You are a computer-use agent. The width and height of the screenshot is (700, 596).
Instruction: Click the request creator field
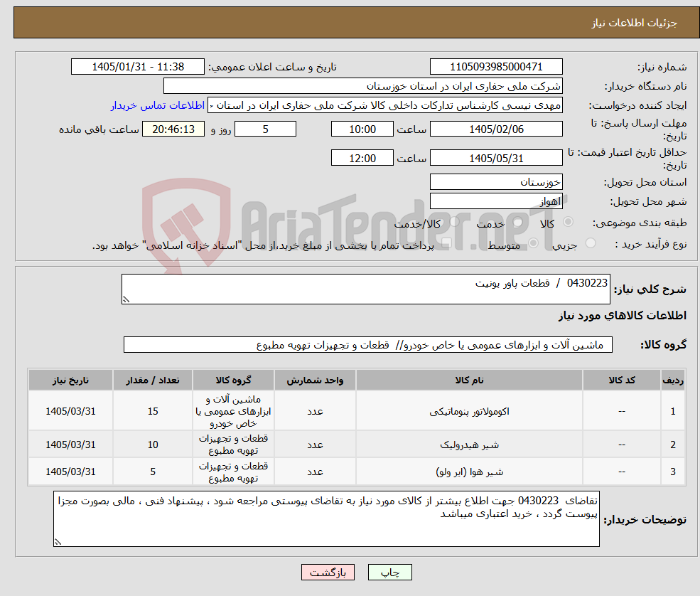(385, 105)
